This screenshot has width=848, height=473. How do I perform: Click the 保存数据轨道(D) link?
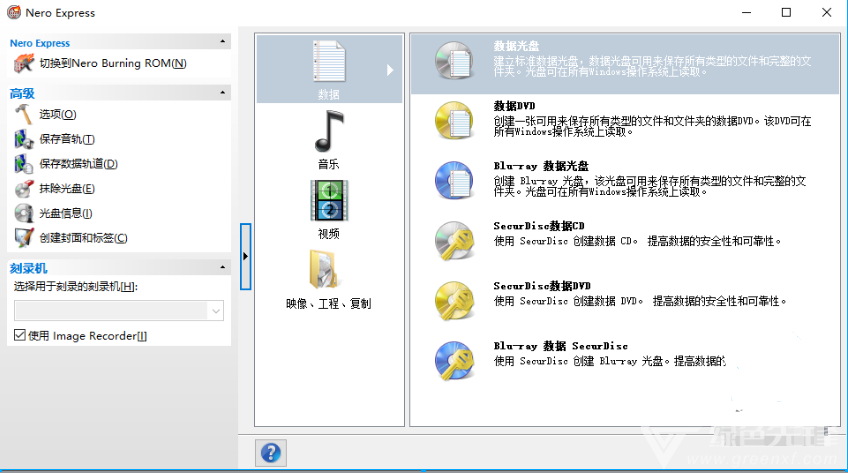click(78, 164)
